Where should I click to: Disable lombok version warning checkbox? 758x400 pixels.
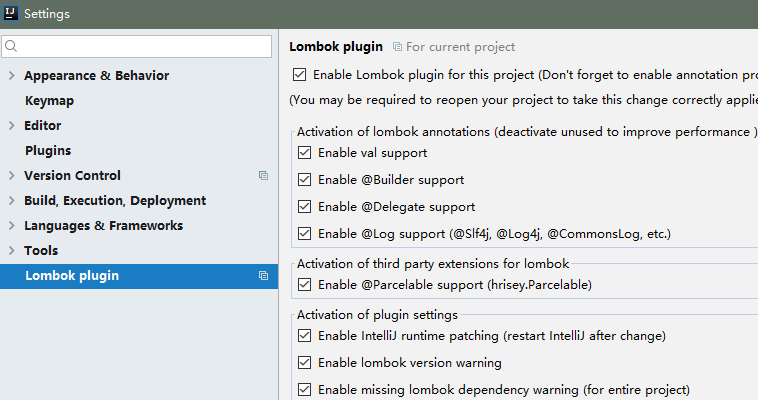tap(305, 363)
